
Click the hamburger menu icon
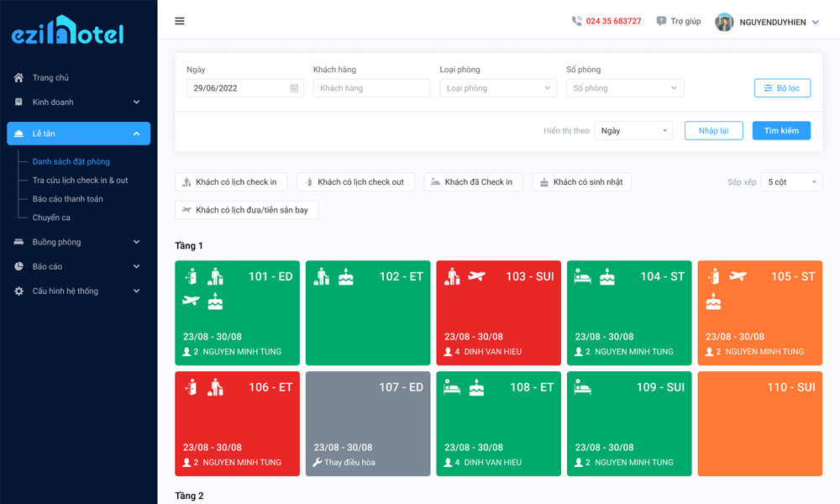pos(180,21)
